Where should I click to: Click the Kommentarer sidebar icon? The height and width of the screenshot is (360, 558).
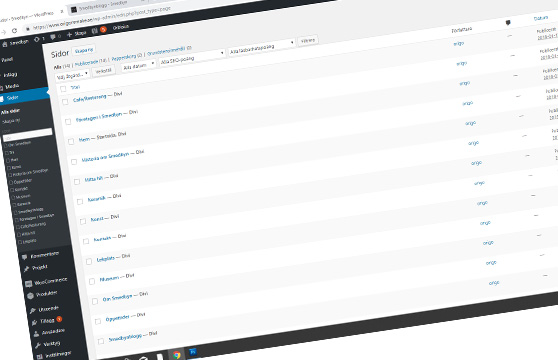[x=24, y=257]
